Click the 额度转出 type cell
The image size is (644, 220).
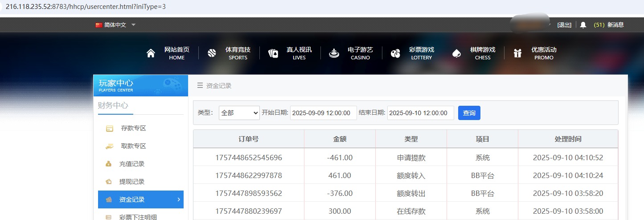pyautogui.click(x=411, y=193)
